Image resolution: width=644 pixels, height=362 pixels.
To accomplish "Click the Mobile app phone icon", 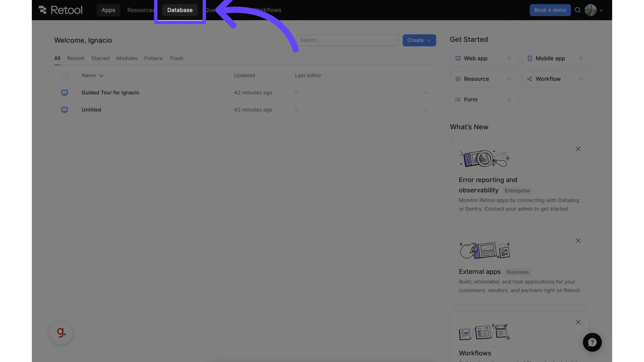I will [530, 58].
